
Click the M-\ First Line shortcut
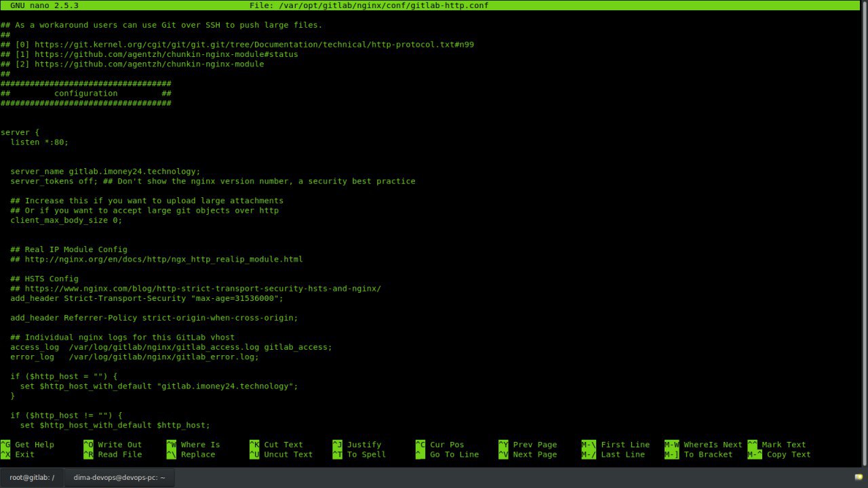point(616,445)
